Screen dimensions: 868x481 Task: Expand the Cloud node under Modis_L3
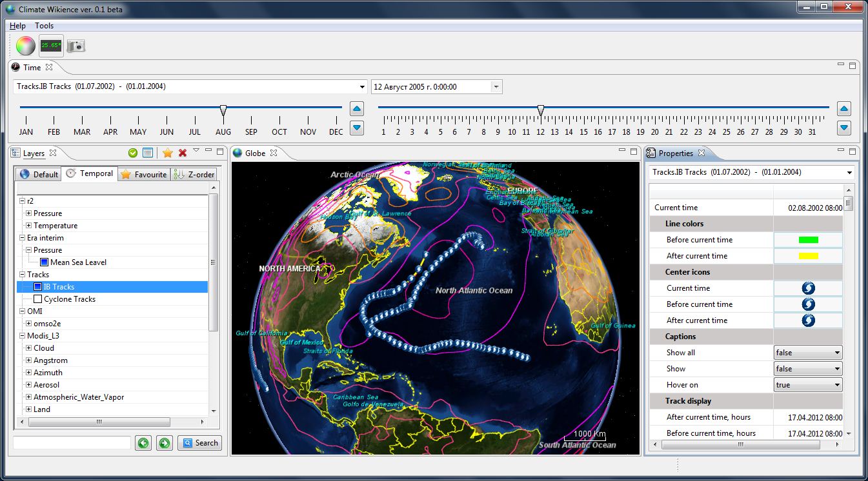pos(28,348)
